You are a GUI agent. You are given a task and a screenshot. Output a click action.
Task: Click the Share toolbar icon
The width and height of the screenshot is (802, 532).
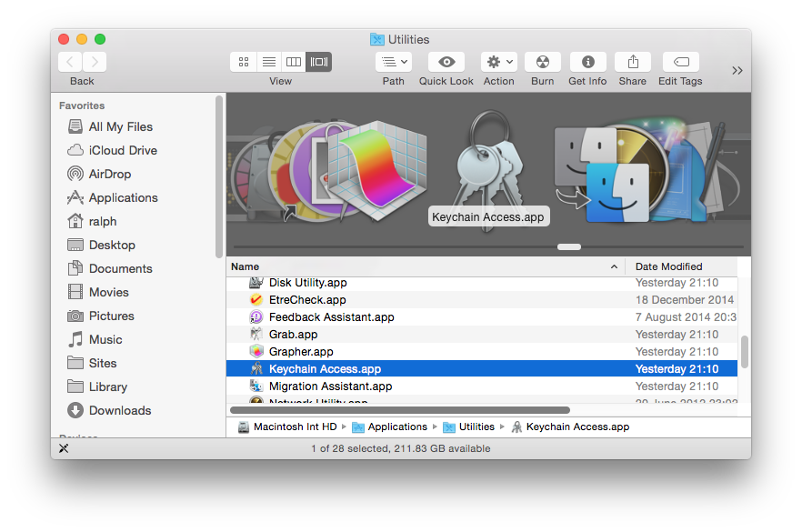coord(633,62)
